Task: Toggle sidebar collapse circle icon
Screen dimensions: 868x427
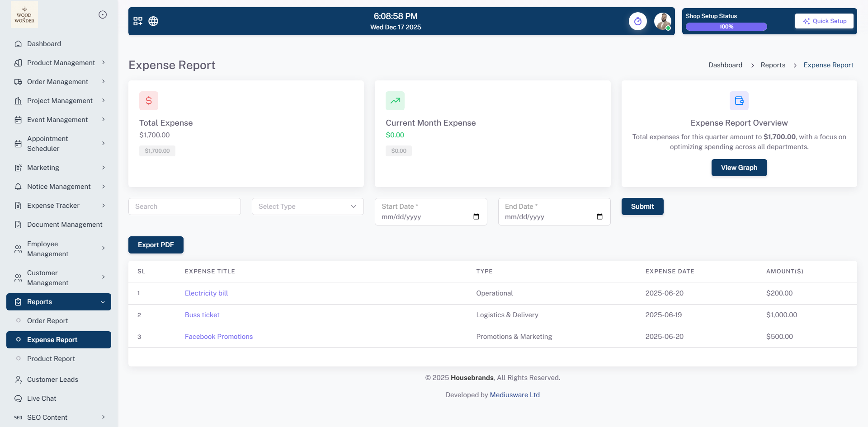Action: (103, 14)
